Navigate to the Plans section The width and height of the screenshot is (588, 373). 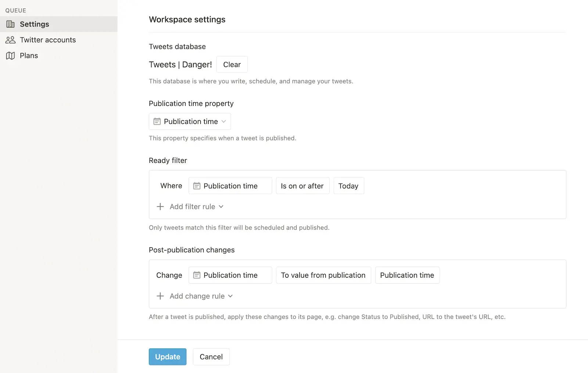(x=29, y=55)
